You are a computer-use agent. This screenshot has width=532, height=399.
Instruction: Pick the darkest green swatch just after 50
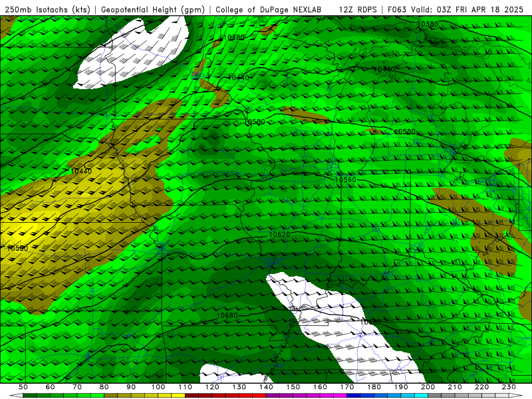tap(30, 396)
